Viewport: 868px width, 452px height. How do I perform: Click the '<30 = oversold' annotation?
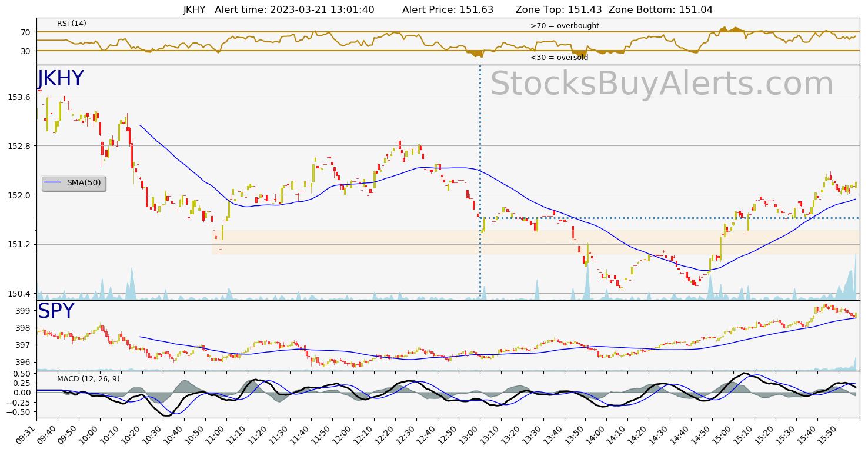(x=559, y=58)
